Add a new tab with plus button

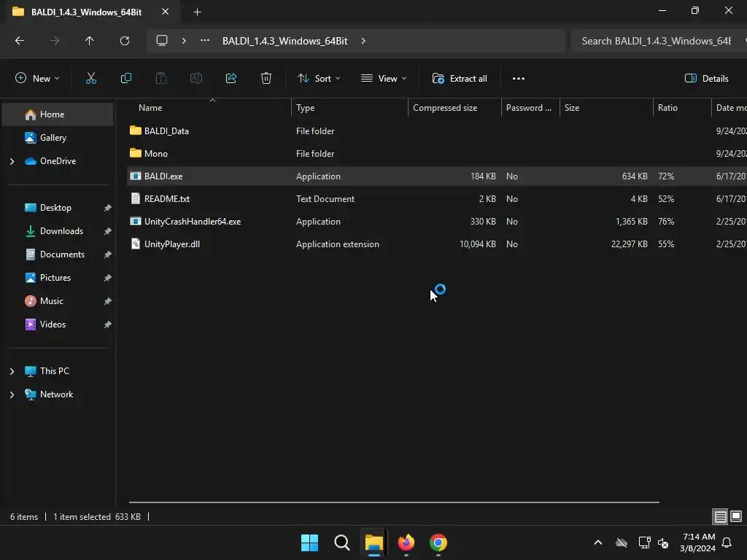[197, 12]
